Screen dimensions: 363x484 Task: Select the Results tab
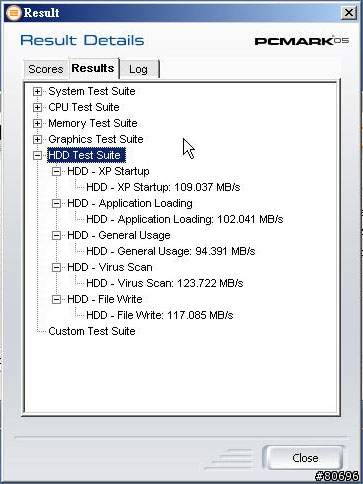(93, 68)
